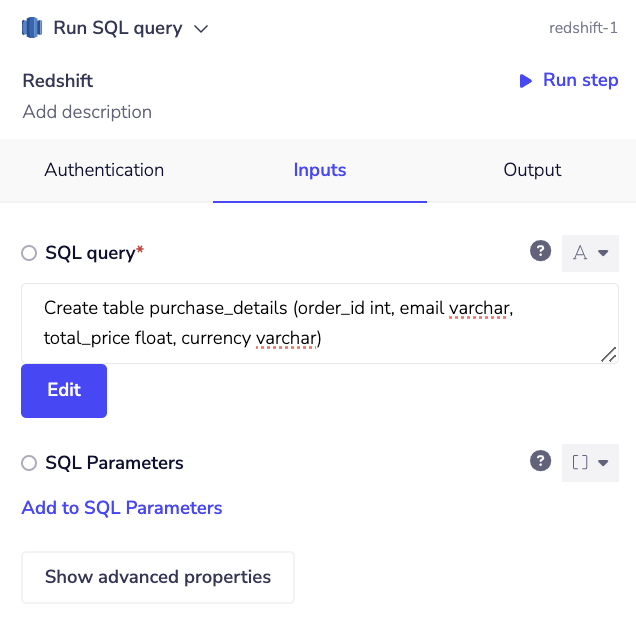636x642 pixels.
Task: Select the SQL Parameters radio button
Action: 29,463
